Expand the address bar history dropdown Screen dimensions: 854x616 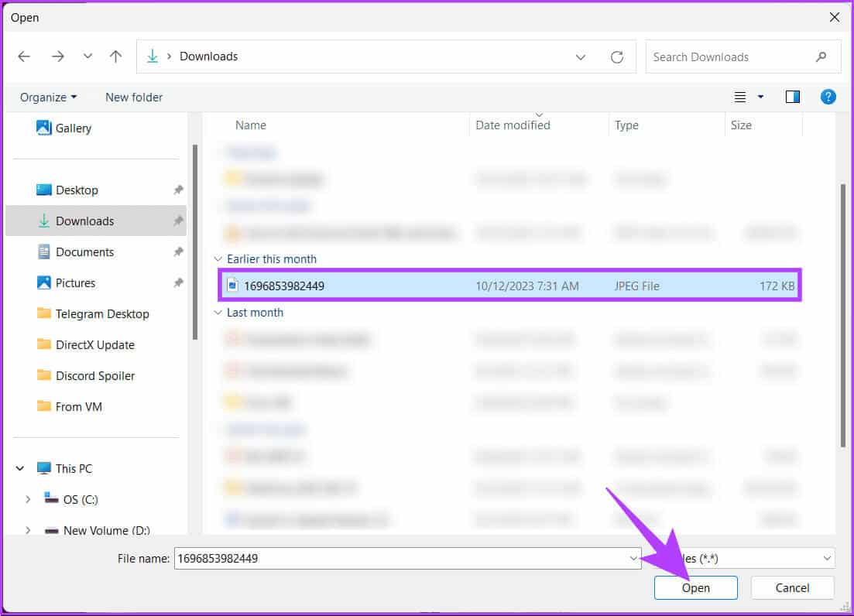[x=581, y=56]
